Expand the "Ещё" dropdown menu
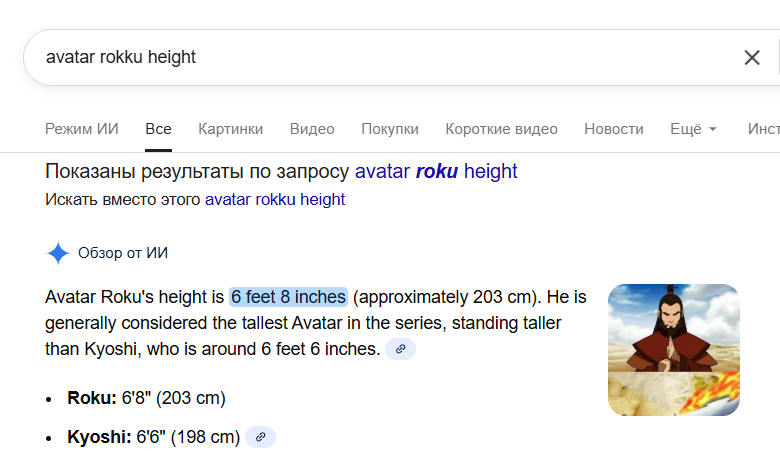The height and width of the screenshot is (455, 780). (x=693, y=129)
